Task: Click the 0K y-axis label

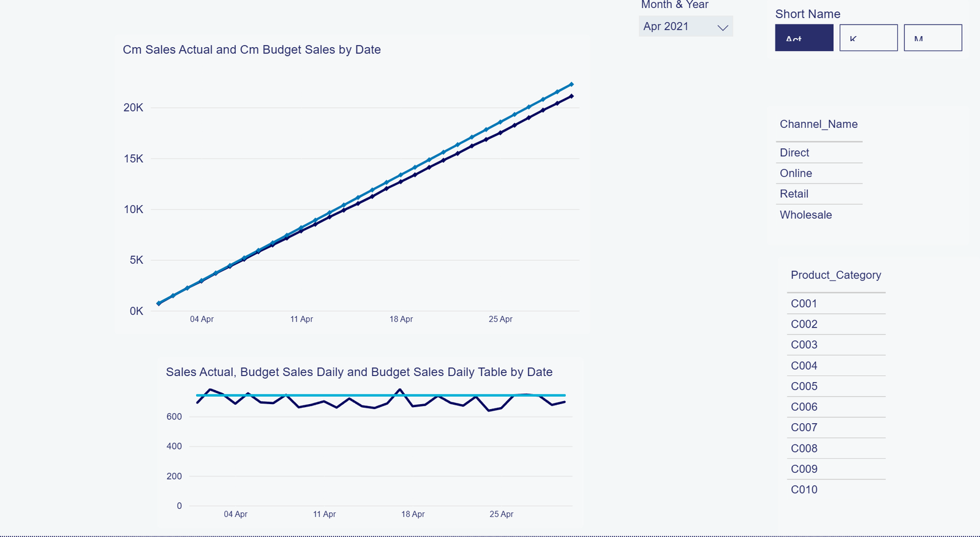Action: point(136,311)
